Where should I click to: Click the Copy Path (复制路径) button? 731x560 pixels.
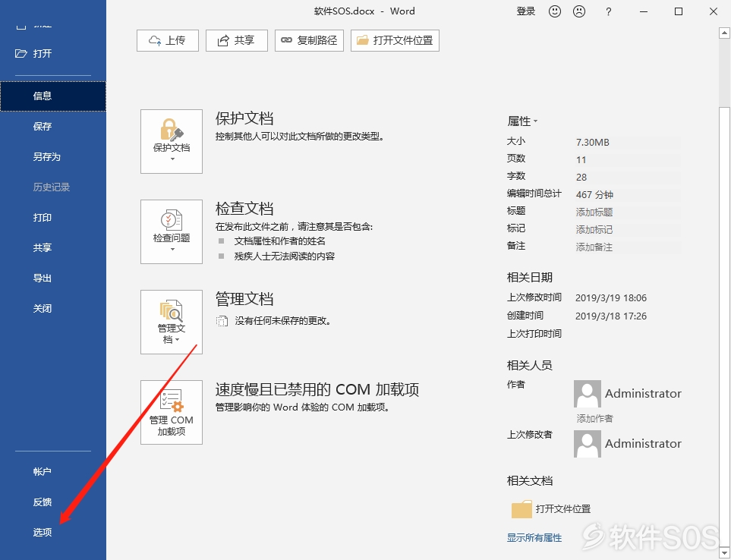tap(309, 40)
